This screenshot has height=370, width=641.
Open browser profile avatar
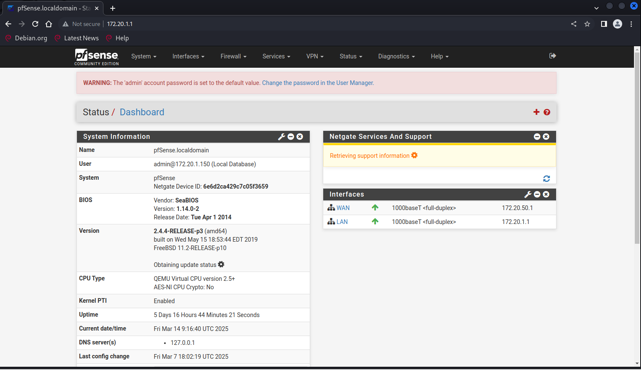click(x=617, y=24)
